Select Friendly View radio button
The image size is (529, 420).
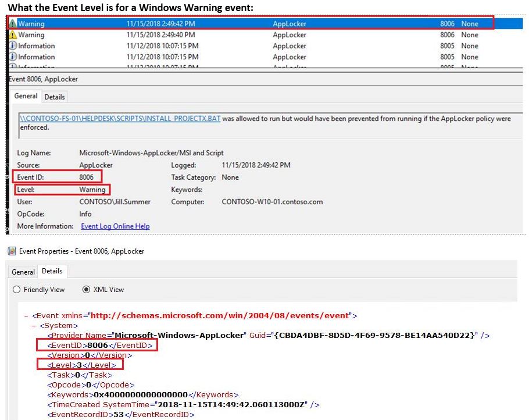pyautogui.click(x=16, y=289)
